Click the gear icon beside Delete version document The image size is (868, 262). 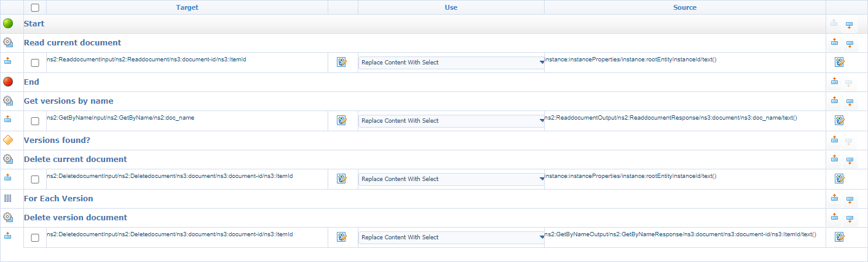pos(8,217)
